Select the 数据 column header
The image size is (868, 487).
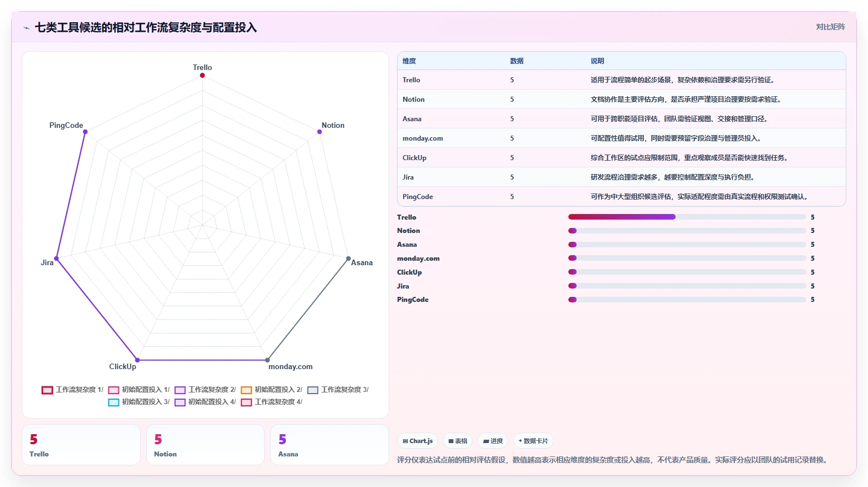point(517,61)
